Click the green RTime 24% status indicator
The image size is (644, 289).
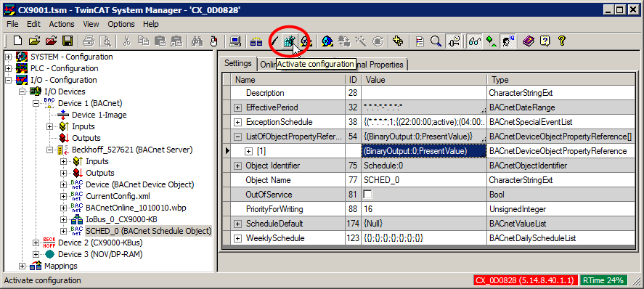[x=604, y=280]
